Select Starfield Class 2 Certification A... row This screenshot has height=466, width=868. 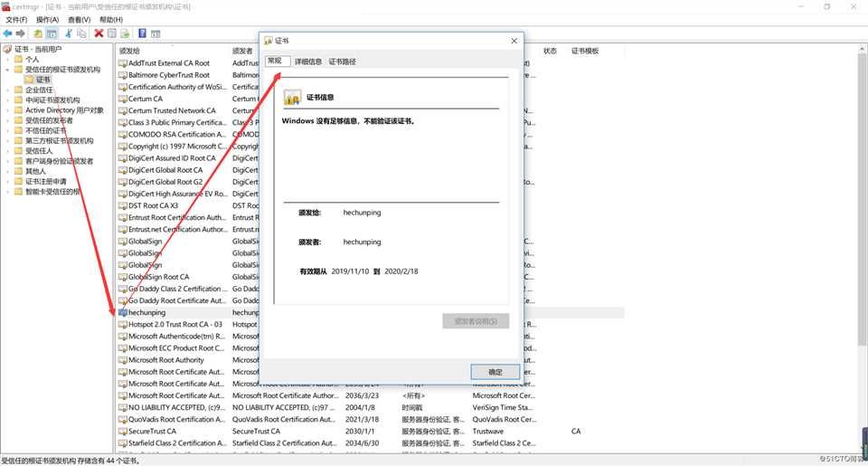177,443
